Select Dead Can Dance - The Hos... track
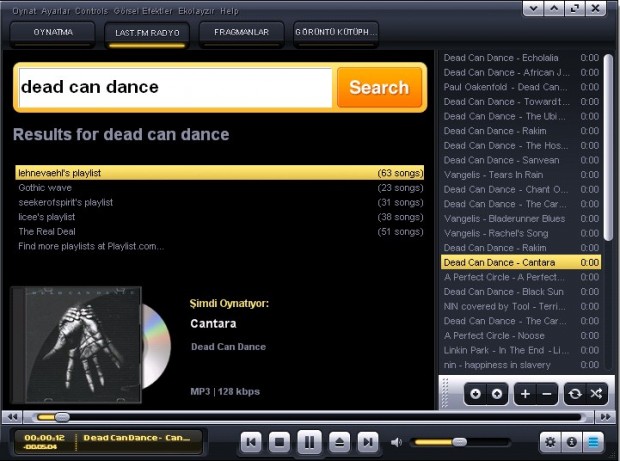Viewport: 620px width, 461px height. 521,145
